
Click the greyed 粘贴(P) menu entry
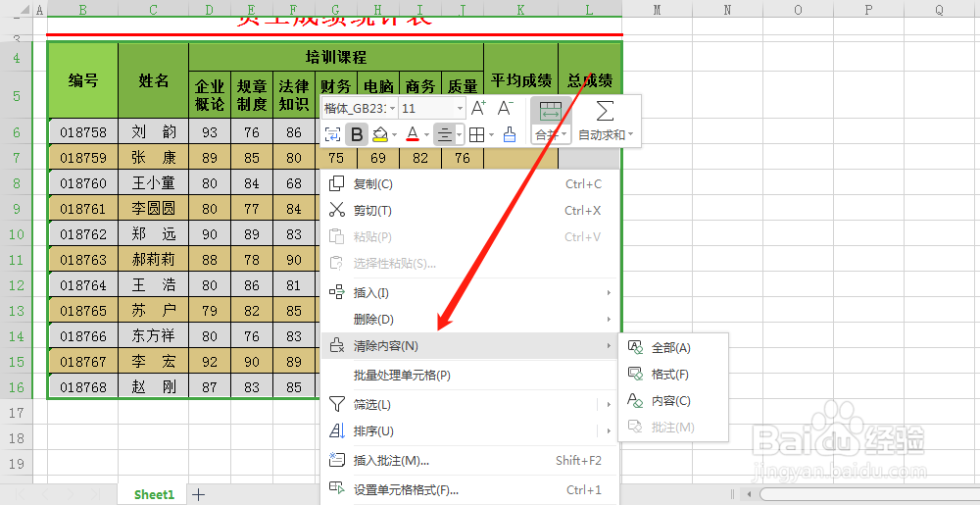pos(469,236)
